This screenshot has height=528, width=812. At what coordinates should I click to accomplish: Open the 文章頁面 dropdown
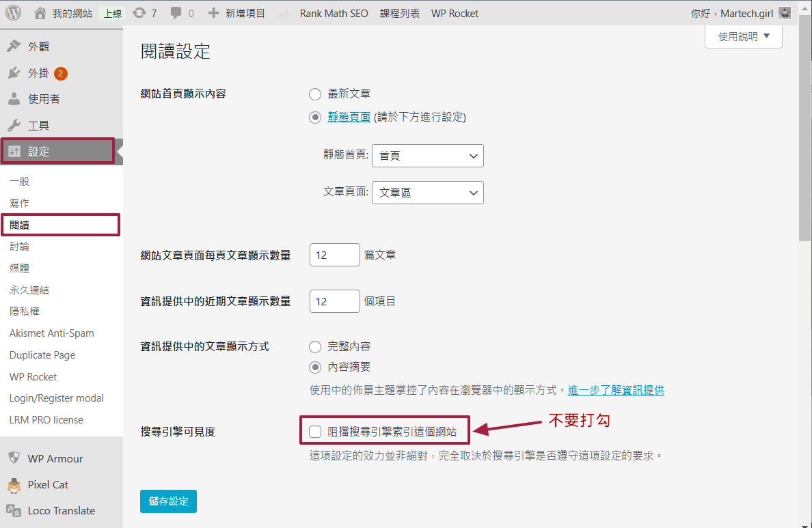tap(427, 193)
